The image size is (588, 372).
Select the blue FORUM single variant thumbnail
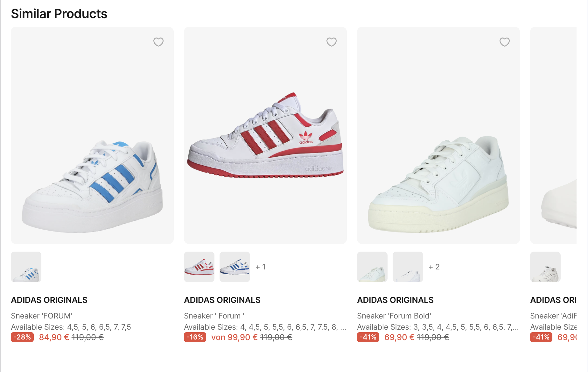coord(26,267)
